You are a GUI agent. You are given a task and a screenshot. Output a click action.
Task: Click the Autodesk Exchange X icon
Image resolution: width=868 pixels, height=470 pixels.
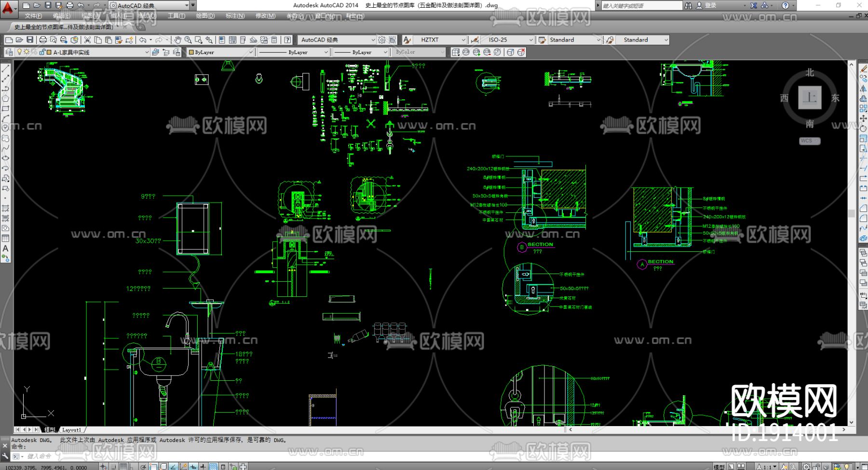[x=754, y=5]
